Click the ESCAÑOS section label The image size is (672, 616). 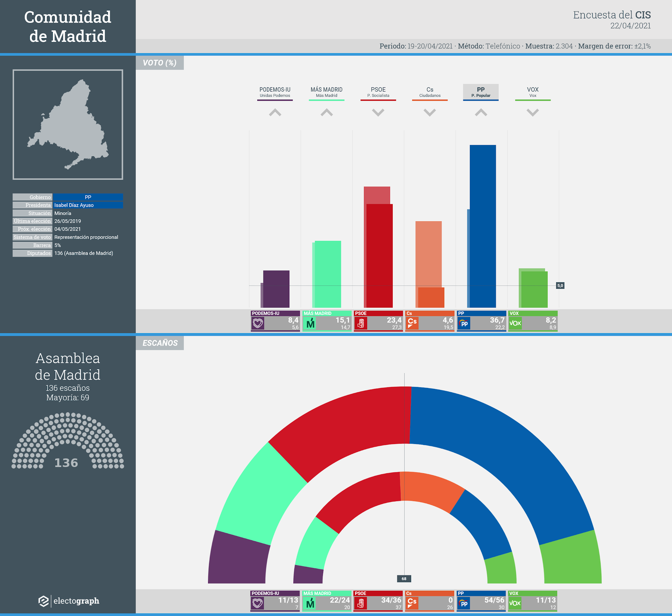pyautogui.click(x=160, y=343)
